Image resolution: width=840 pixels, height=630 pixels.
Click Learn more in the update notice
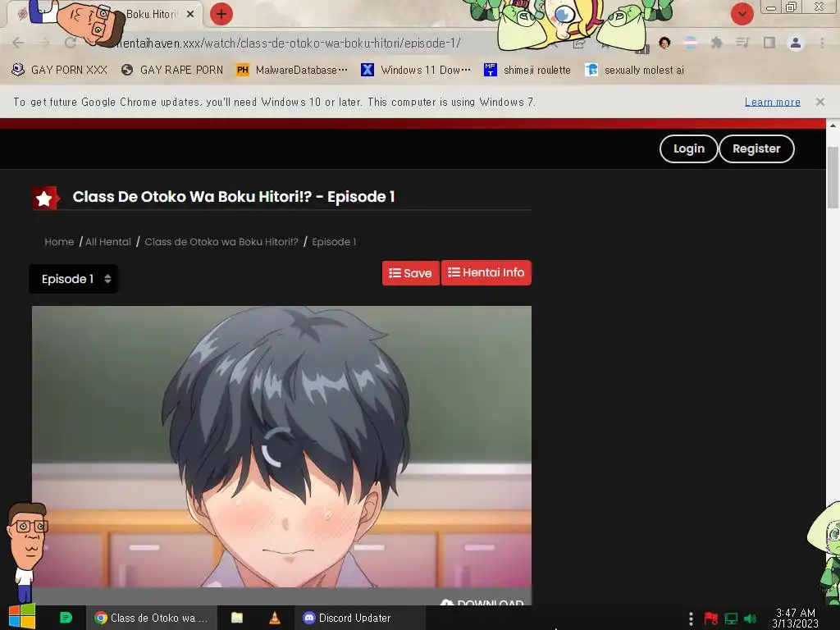pyautogui.click(x=773, y=102)
